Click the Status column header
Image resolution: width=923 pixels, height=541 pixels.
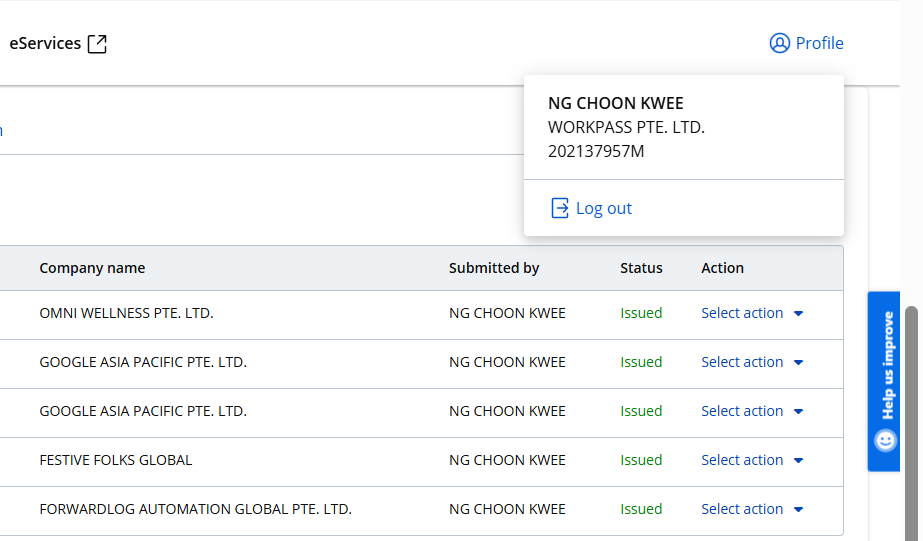[x=641, y=268]
